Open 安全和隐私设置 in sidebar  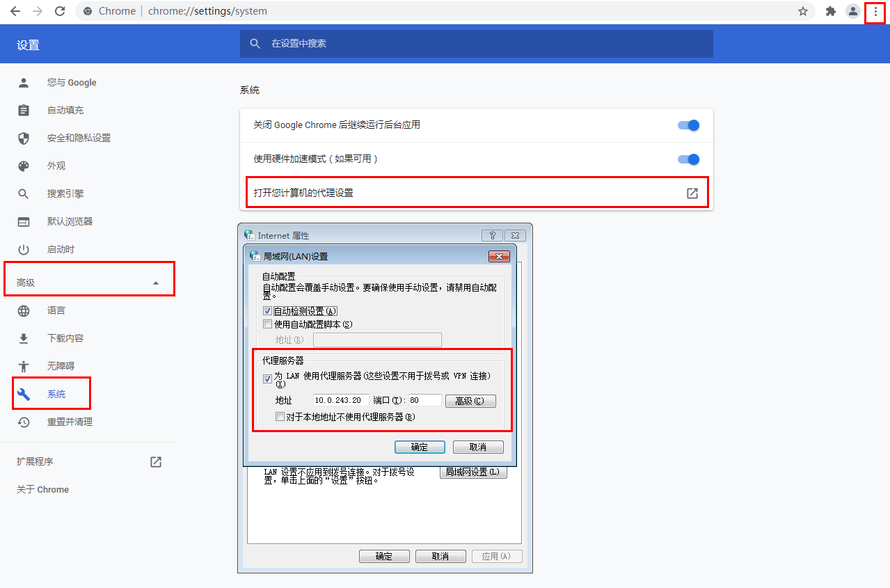coord(79,138)
